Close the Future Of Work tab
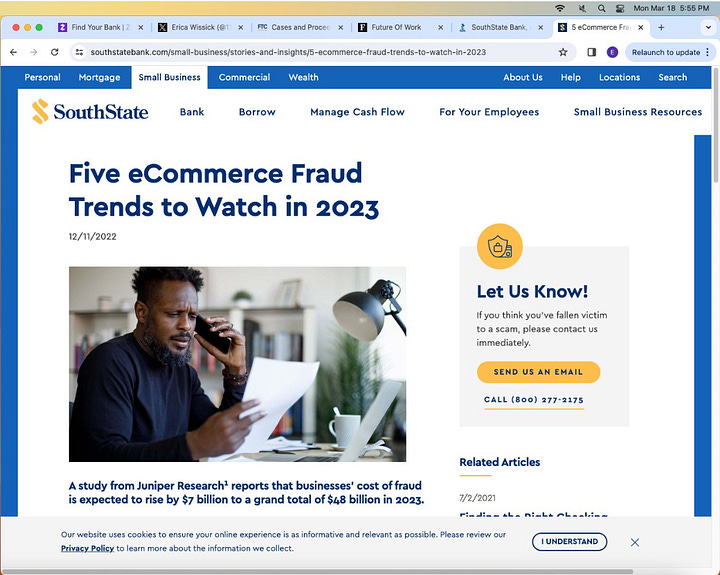Image resolution: width=720 pixels, height=575 pixels. click(441, 28)
